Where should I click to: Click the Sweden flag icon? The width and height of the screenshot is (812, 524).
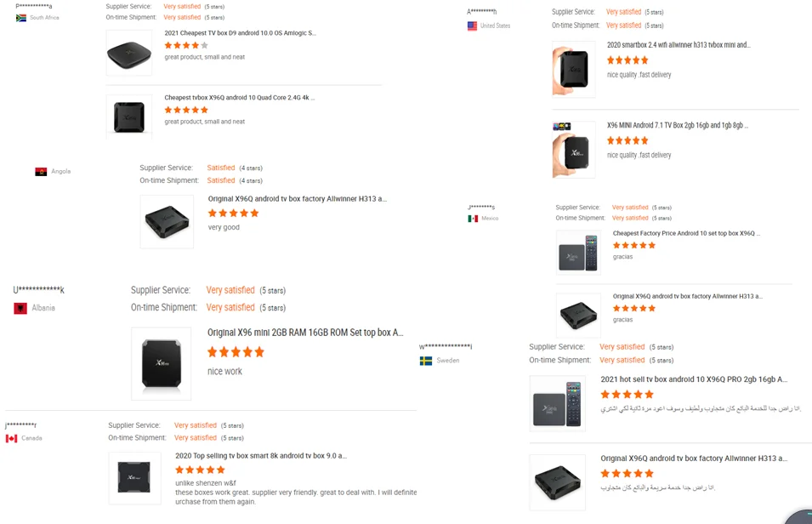426,361
